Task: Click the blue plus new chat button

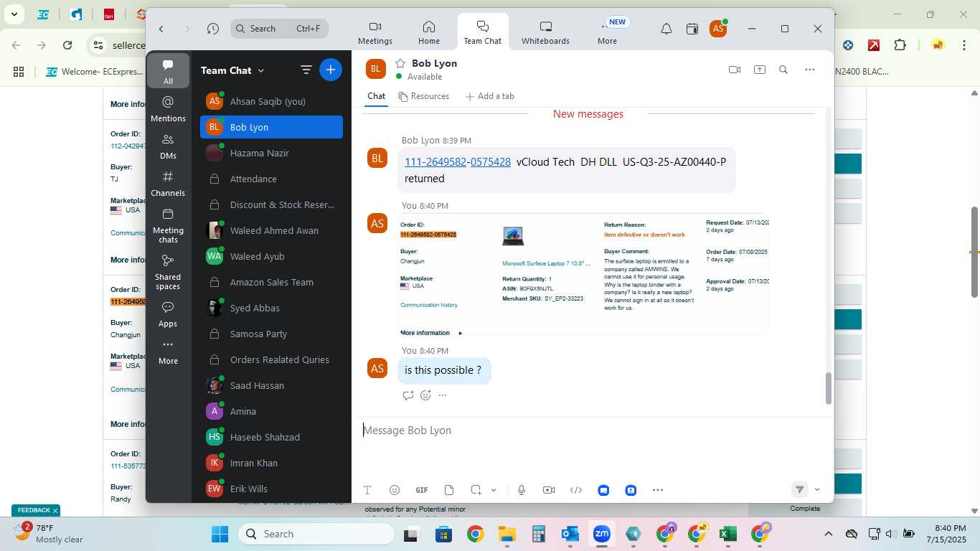Action: pos(330,70)
